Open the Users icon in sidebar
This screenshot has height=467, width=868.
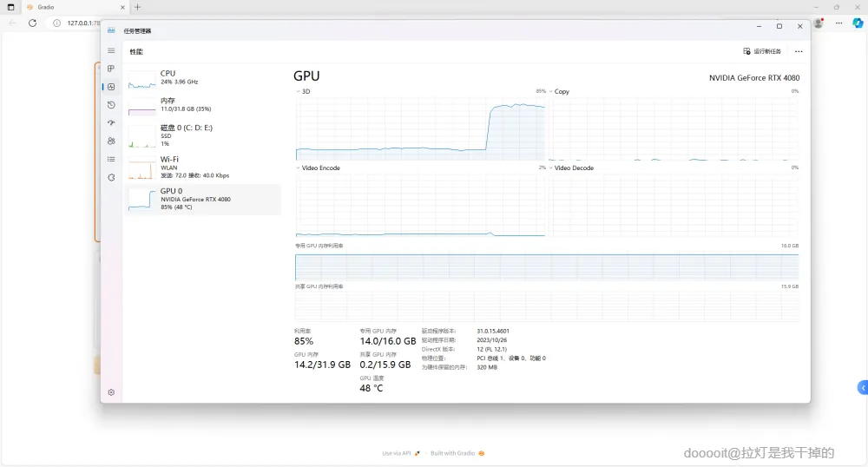point(111,141)
